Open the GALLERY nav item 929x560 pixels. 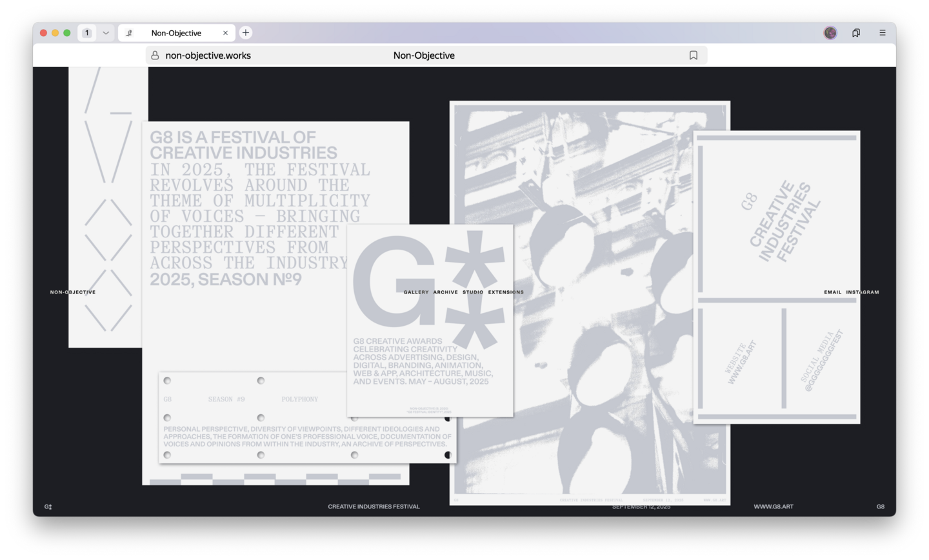click(416, 292)
